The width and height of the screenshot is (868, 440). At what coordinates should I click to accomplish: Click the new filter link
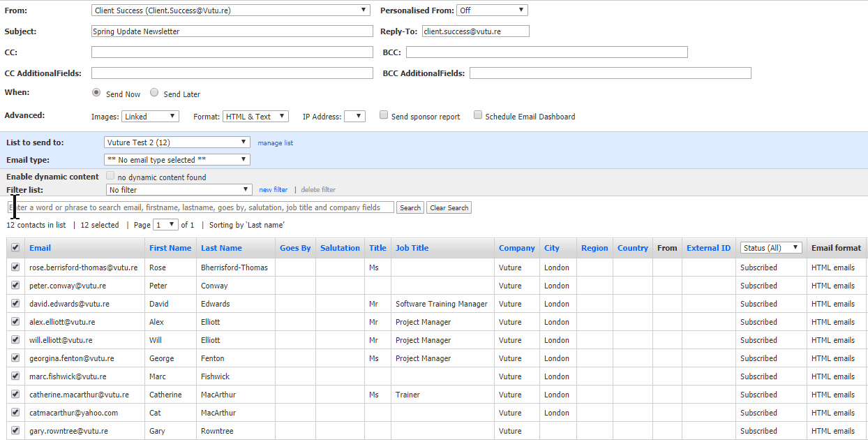click(274, 190)
